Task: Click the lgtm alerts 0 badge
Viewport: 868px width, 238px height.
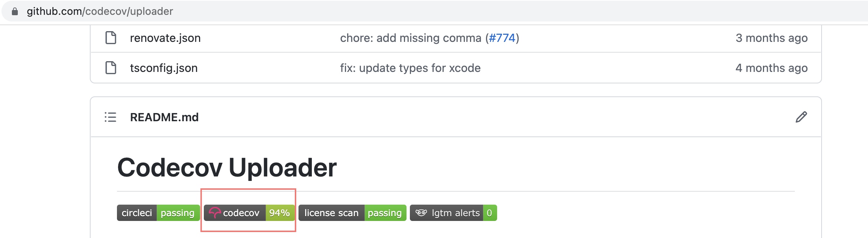Action: click(x=453, y=213)
